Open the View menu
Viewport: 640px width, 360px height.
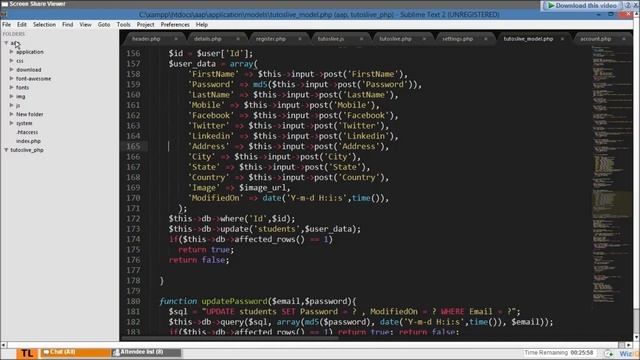pos(85,24)
